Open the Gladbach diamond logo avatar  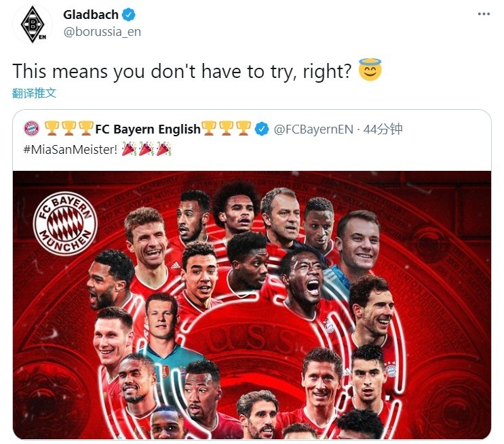(x=32, y=24)
